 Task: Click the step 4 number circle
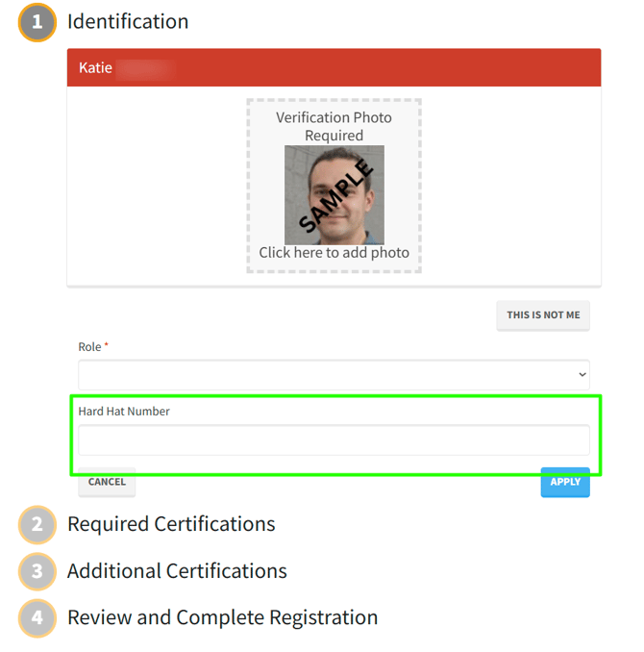coord(37,617)
